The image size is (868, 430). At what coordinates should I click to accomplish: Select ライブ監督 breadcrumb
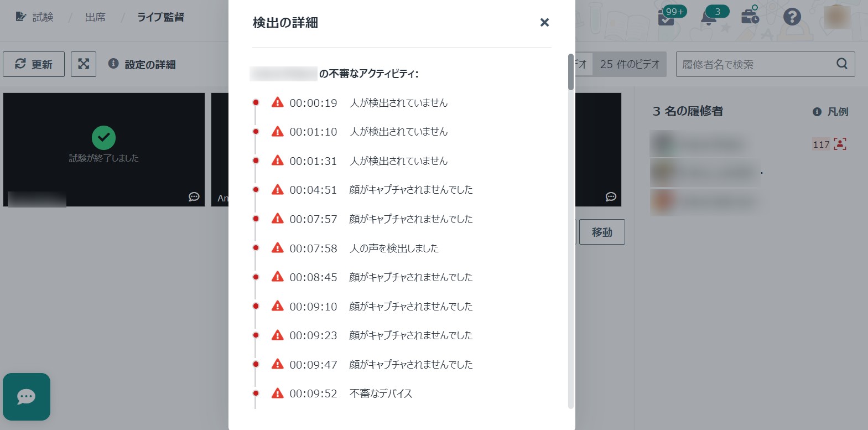tap(160, 17)
